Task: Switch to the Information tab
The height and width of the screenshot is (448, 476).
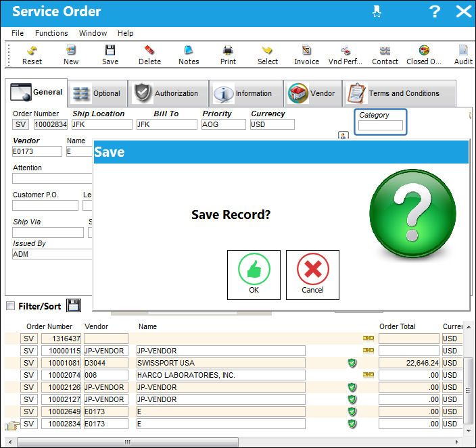Action: click(246, 93)
